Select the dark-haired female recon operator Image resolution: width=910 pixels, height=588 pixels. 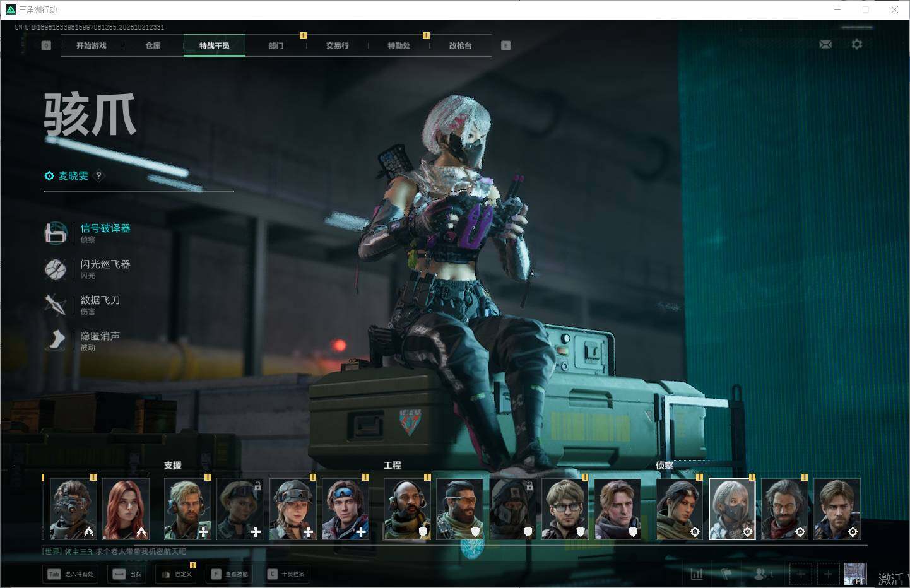point(680,509)
